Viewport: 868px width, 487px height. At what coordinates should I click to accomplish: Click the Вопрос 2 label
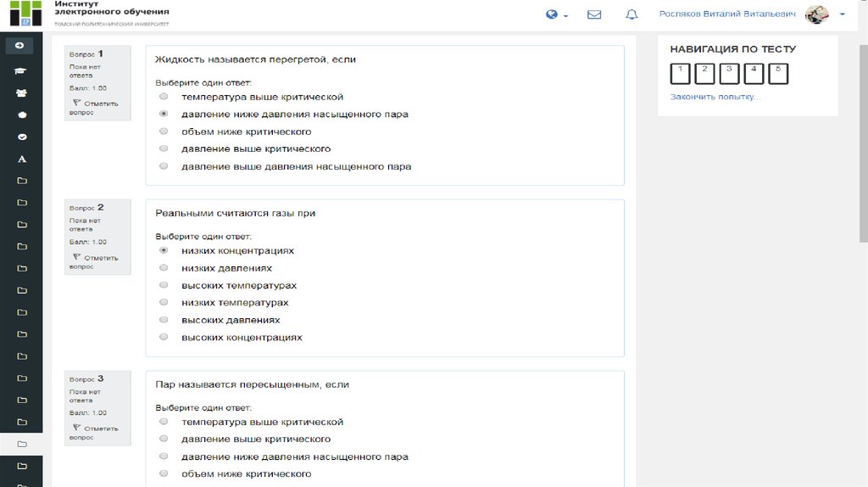(86, 207)
